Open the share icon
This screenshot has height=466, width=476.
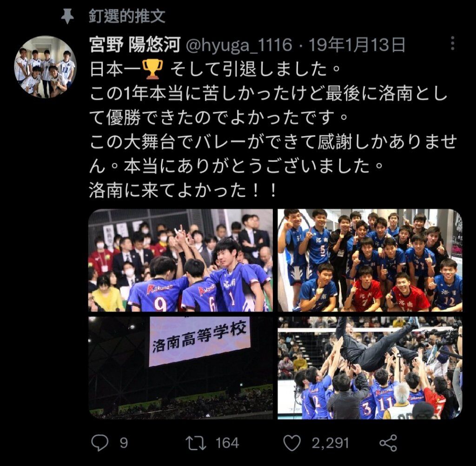click(388, 443)
